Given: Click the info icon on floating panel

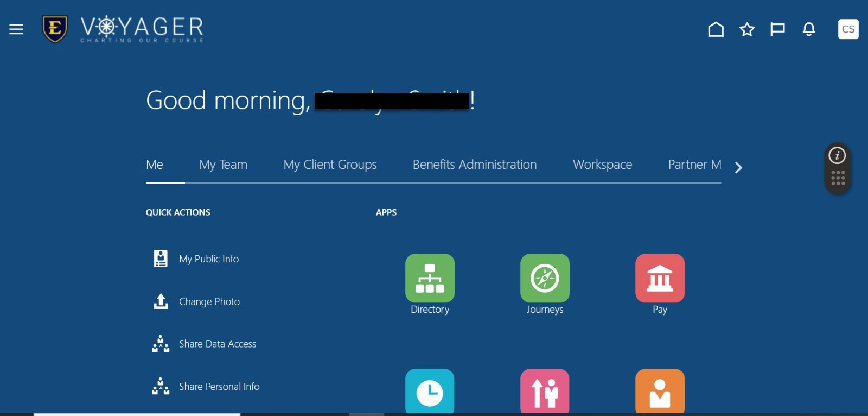Looking at the screenshot, I should pyautogui.click(x=837, y=156).
